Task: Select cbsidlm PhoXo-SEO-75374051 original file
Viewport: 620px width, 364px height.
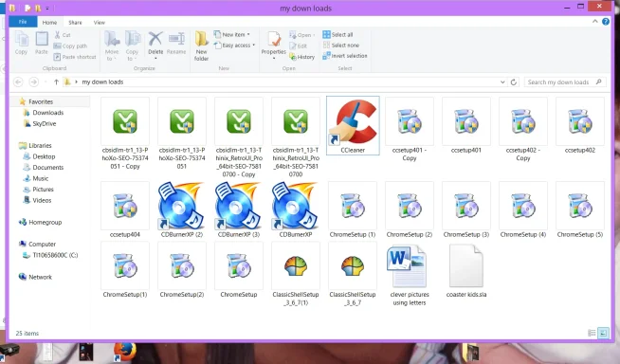Action: (x=182, y=121)
